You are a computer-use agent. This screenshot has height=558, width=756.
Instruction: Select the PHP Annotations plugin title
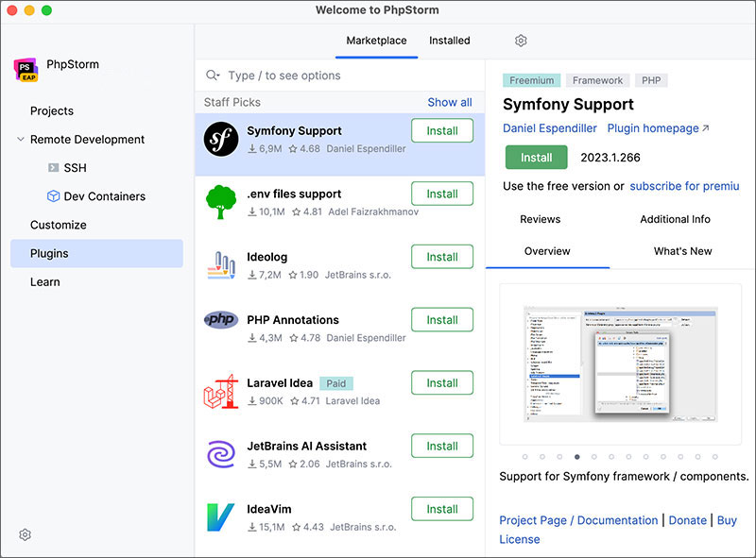pos(293,320)
